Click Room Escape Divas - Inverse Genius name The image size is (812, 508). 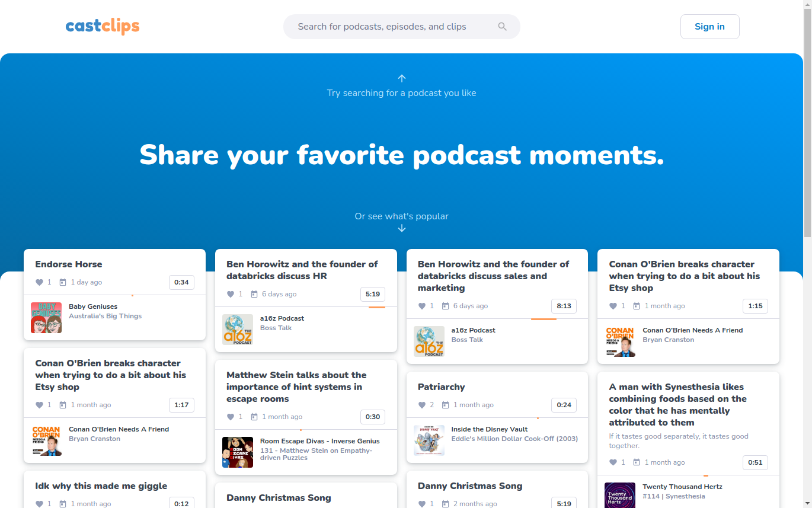click(319, 441)
